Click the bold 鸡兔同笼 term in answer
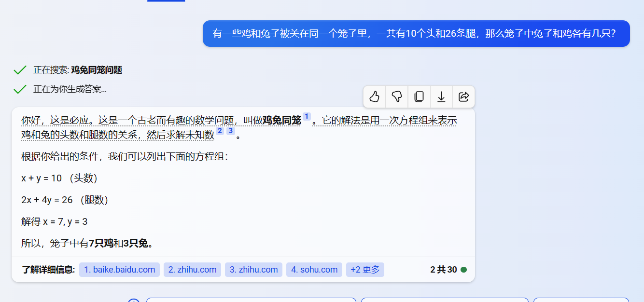 [x=281, y=121]
